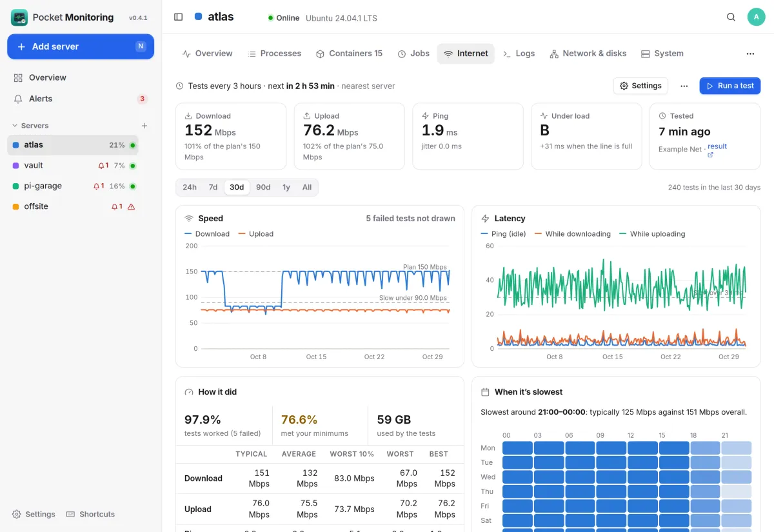Select the offsite server
The width and height of the screenshot is (774, 532).
pyautogui.click(x=73, y=207)
